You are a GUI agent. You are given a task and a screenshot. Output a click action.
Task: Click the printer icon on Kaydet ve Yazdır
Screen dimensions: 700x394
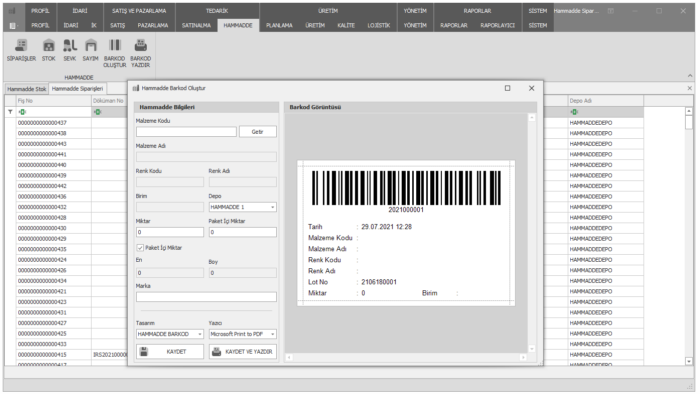(x=217, y=352)
